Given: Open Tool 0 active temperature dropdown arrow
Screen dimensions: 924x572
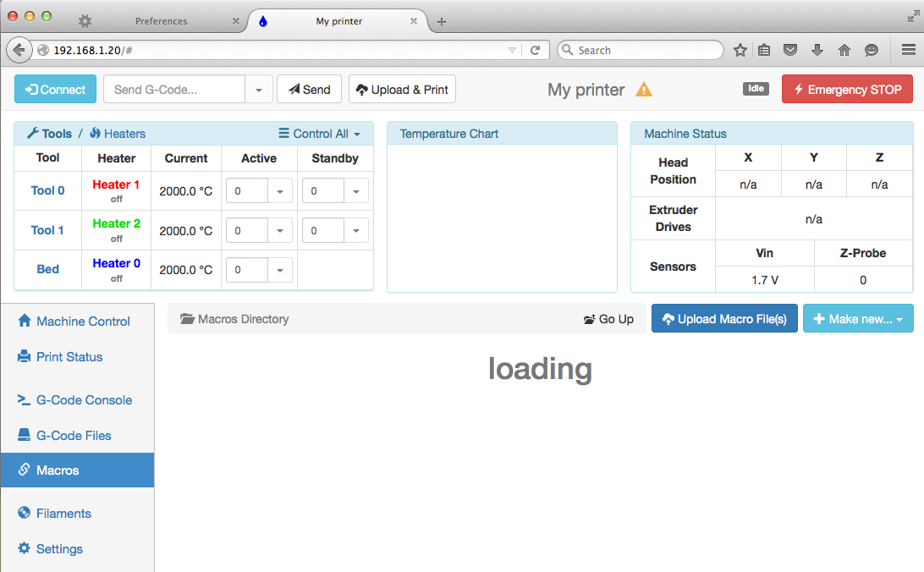Looking at the screenshot, I should [280, 191].
